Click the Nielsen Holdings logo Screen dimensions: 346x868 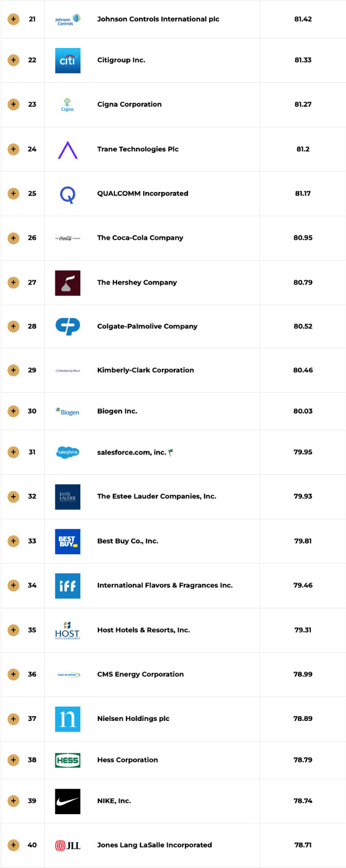tap(68, 719)
